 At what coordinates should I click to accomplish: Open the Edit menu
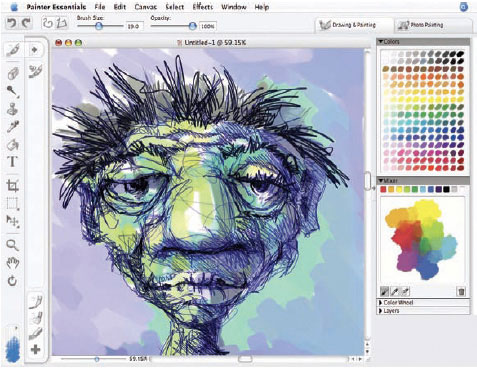pyautogui.click(x=120, y=7)
